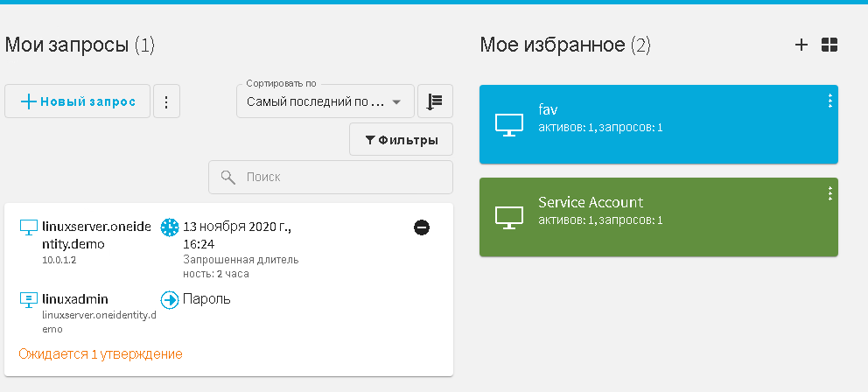
Task: Click into the Поиск search field
Action: (x=341, y=177)
